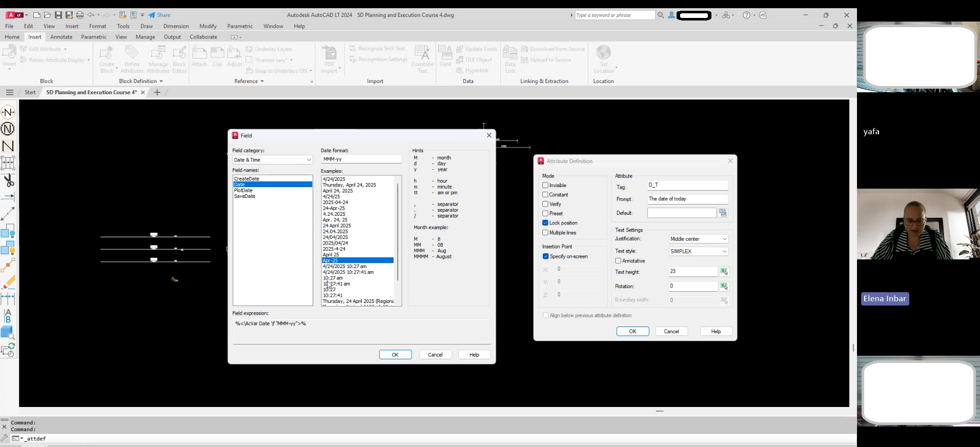Expand the Justification dropdown
The height and width of the screenshot is (447, 980).
(x=698, y=239)
